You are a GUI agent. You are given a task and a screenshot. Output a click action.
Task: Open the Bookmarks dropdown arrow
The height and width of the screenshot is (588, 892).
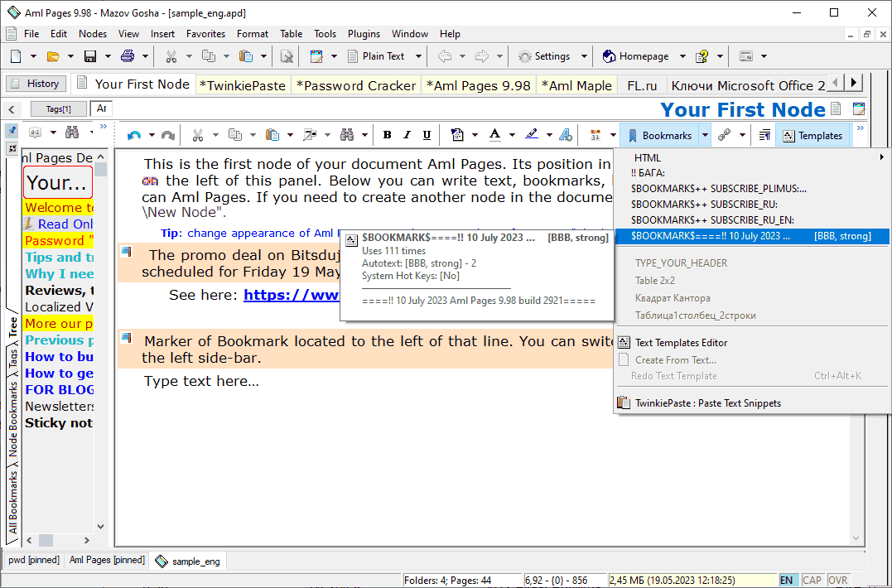pyautogui.click(x=705, y=135)
